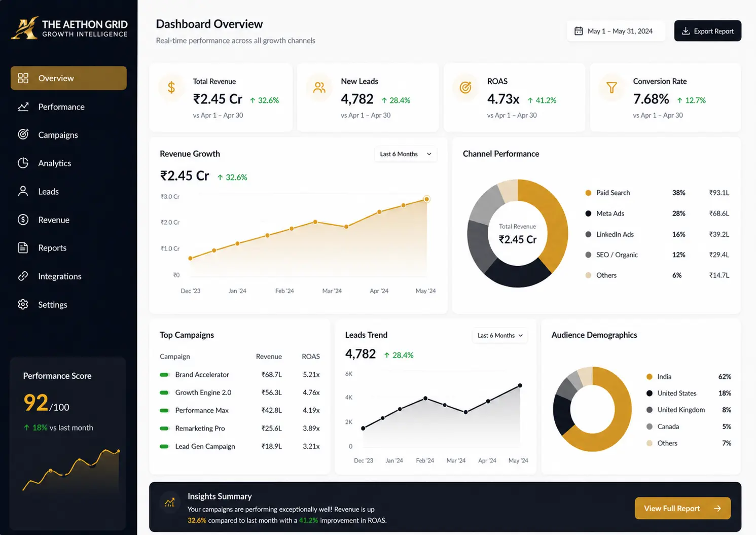The width and height of the screenshot is (756, 535).
Task: Click the Campaigns target icon in sidebar
Action: point(23,134)
